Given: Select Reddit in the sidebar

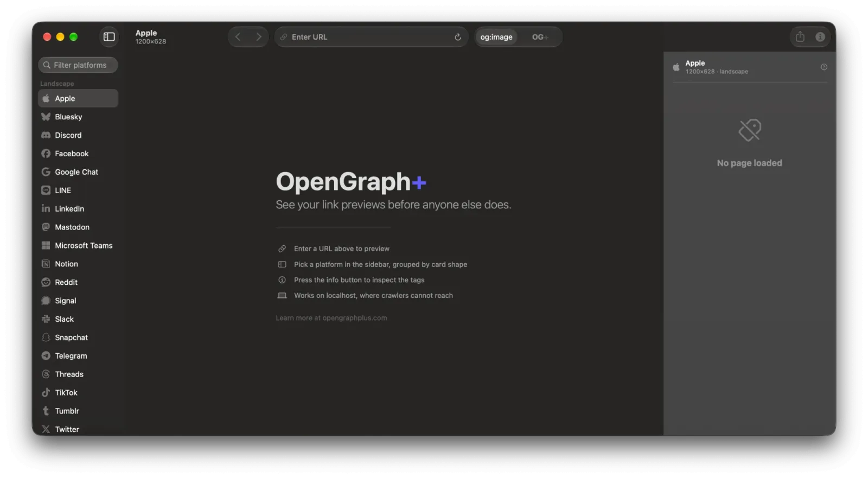Looking at the screenshot, I should click(x=78, y=283).
